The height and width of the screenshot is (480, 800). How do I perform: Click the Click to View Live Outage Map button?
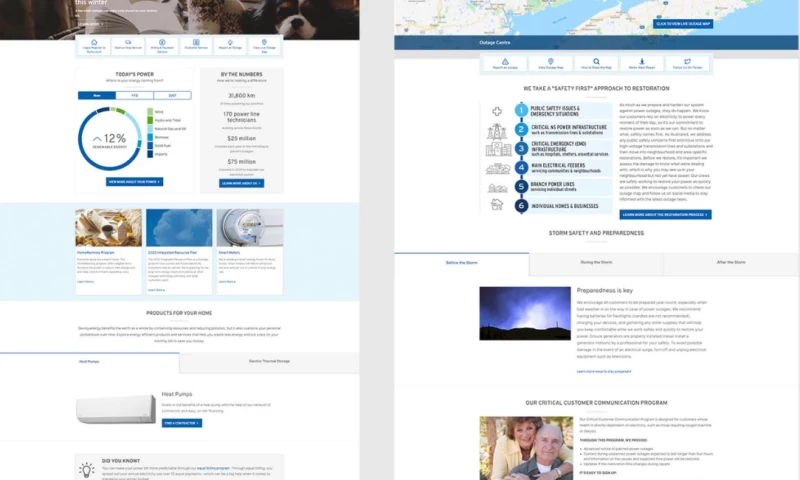point(683,23)
